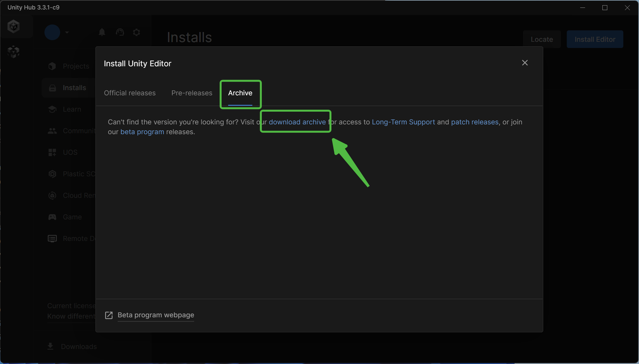This screenshot has width=639, height=364.
Task: Click the Install Editor button
Action: pyautogui.click(x=595, y=39)
